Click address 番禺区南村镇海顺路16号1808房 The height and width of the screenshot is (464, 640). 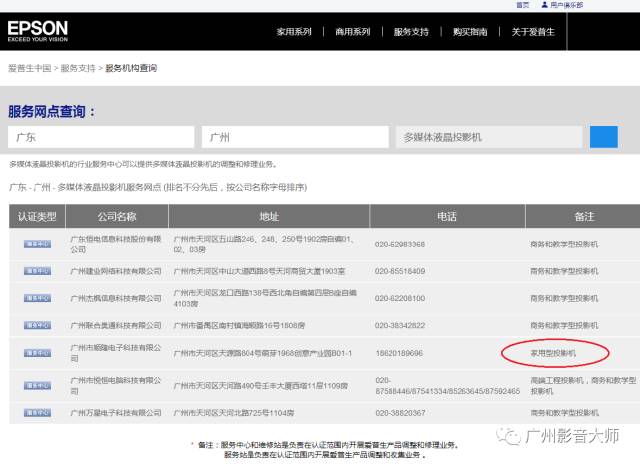pos(239,325)
